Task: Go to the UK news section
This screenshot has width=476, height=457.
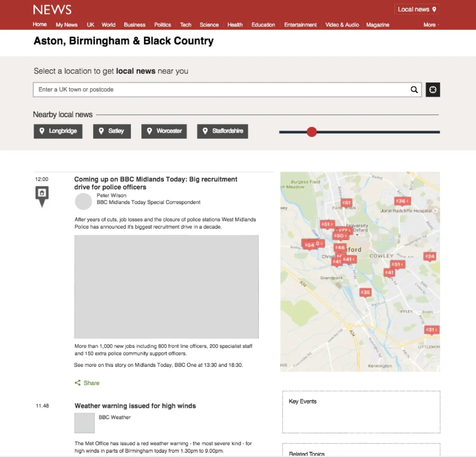Action: tap(91, 25)
